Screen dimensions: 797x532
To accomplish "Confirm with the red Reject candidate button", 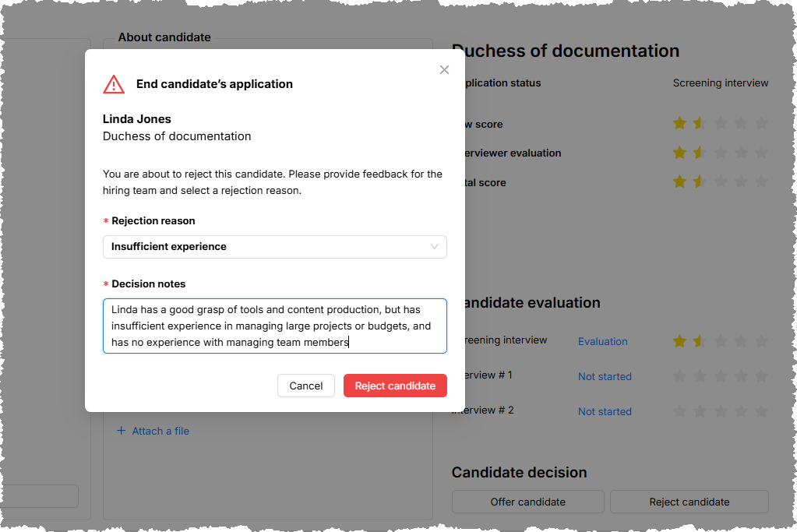I will (395, 386).
